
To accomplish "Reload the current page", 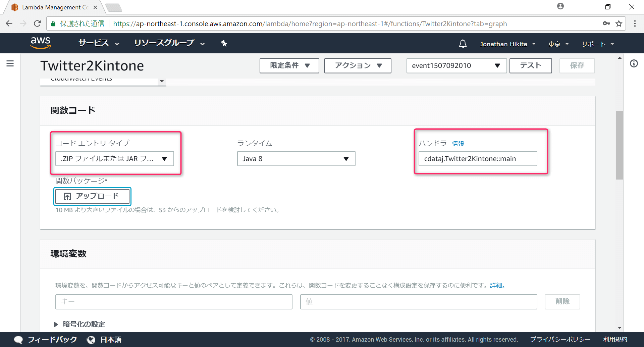I will tap(37, 23).
